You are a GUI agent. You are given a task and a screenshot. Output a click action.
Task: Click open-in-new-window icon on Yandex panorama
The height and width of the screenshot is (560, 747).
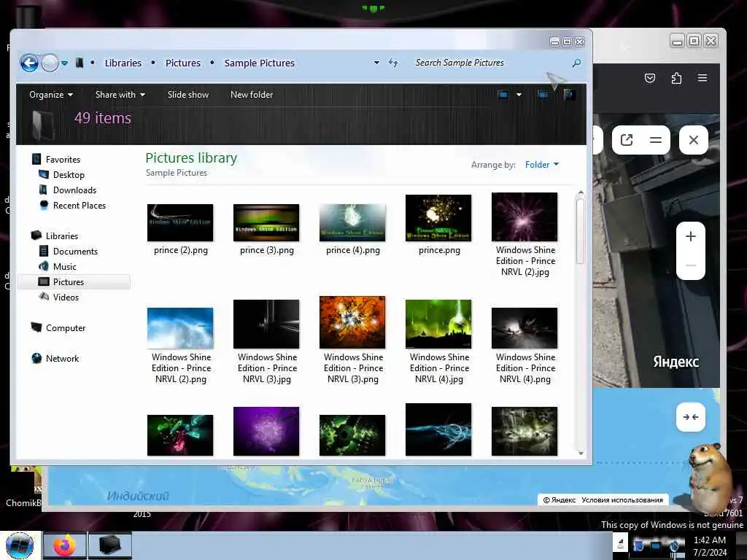627,140
